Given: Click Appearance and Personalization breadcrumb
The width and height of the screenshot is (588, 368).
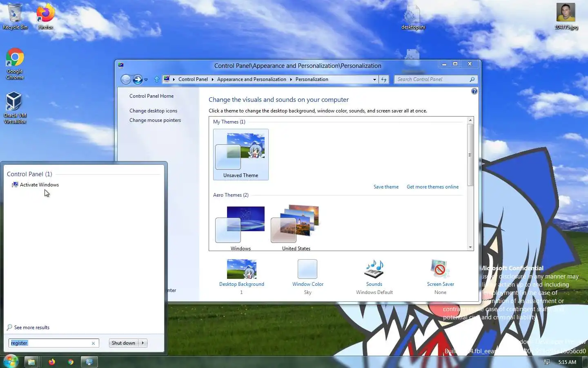Looking at the screenshot, I should 252,79.
